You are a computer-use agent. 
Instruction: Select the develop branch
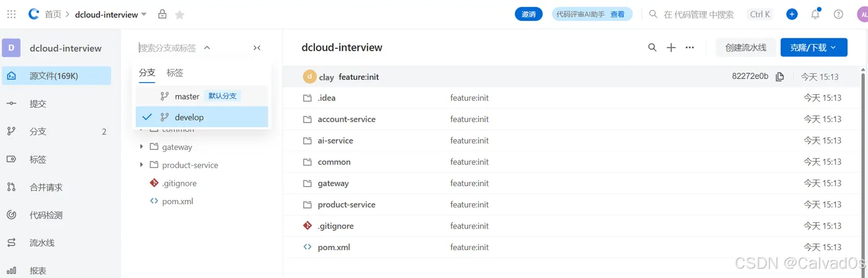click(x=189, y=117)
